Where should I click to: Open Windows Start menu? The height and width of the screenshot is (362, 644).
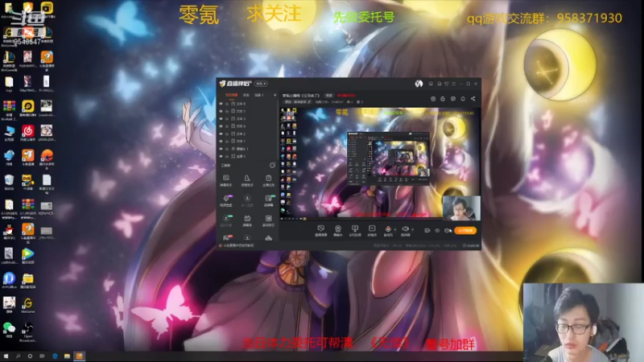[x=6, y=356]
